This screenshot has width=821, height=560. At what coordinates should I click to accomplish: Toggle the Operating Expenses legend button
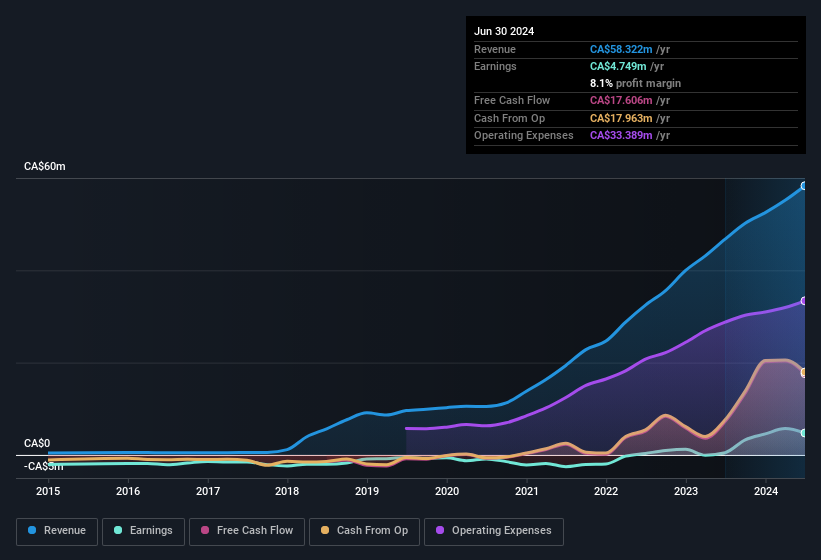pyautogui.click(x=494, y=531)
